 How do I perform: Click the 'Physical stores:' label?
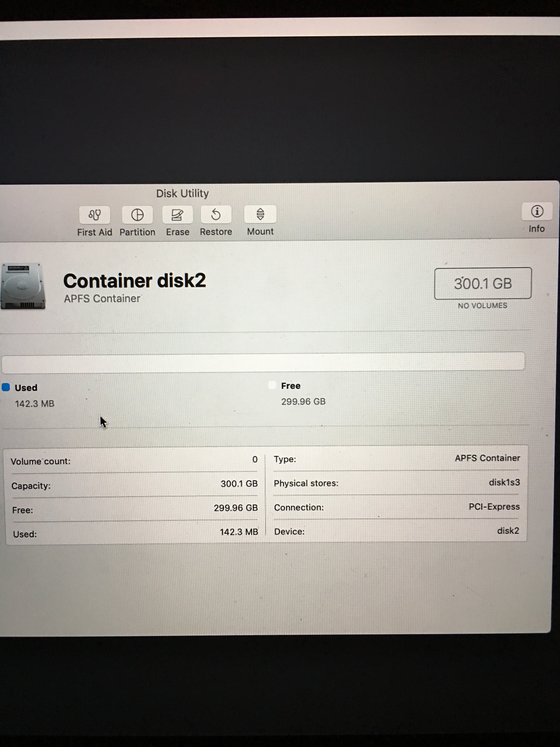click(x=306, y=483)
